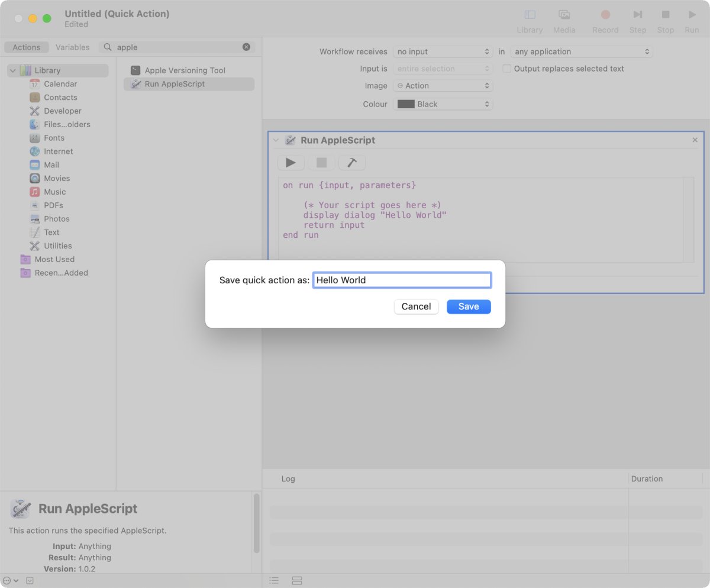
Task: Select the Internet library category
Action: [60, 151]
